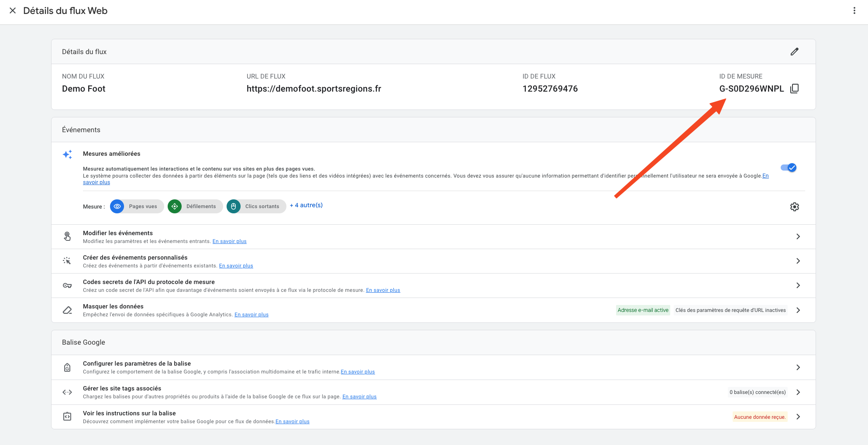Open the three-dot more options menu

[x=854, y=10]
